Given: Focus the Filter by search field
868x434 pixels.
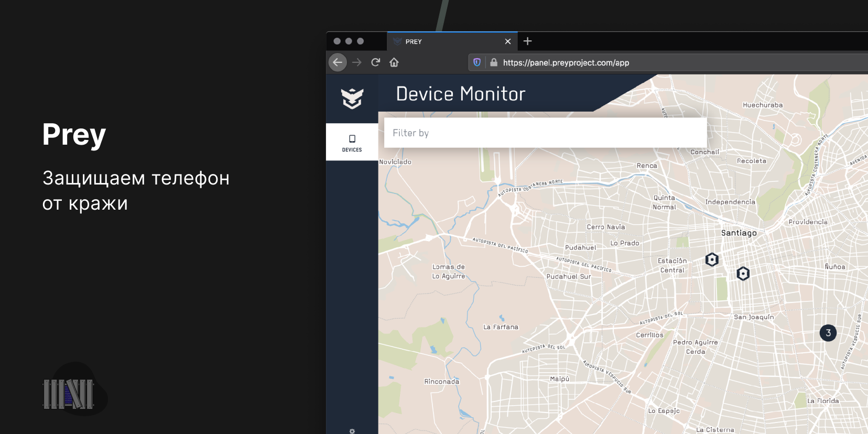Looking at the screenshot, I should coord(546,133).
